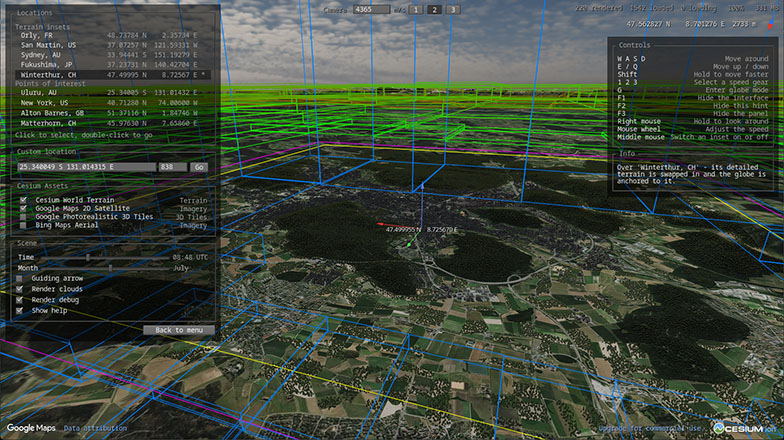
Task: Click the 2733 m altitude readout
Action: (x=744, y=24)
